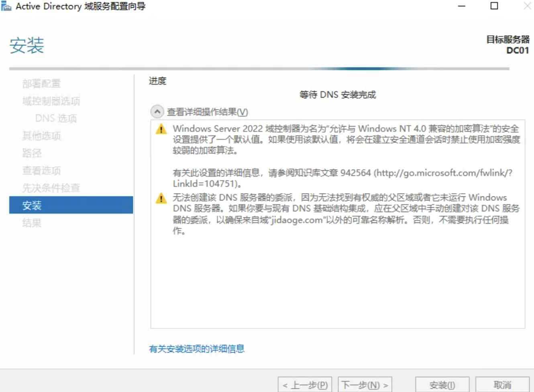Screen dimensions: 534x392
Task: Select 其他选项 in the sidebar
Action: pos(41,136)
